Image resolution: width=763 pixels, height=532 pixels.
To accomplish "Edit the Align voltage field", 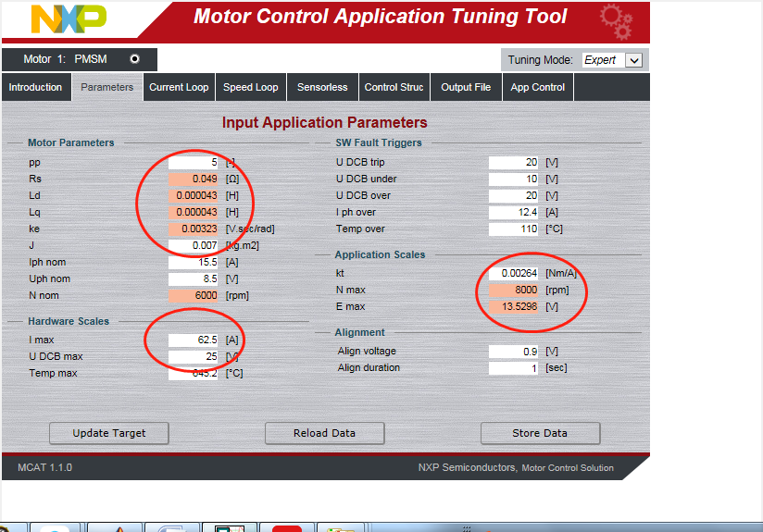I will click(x=513, y=352).
